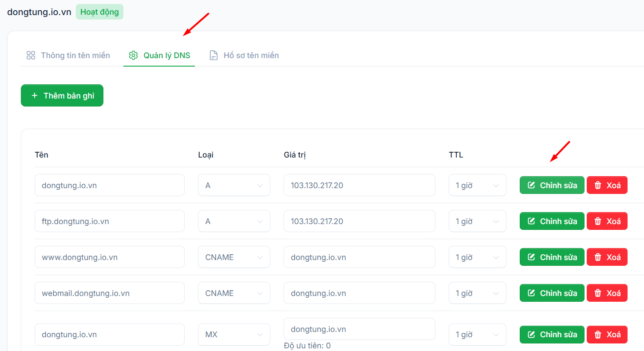Click trash icon in www.dongtung.io.vn row
Image resolution: width=644 pixels, height=351 pixels.
598,257
